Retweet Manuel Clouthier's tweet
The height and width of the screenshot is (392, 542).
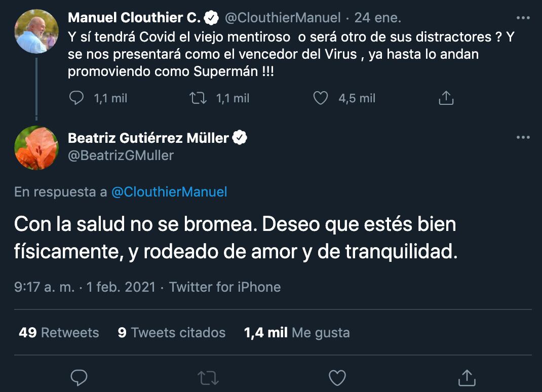[x=198, y=98]
